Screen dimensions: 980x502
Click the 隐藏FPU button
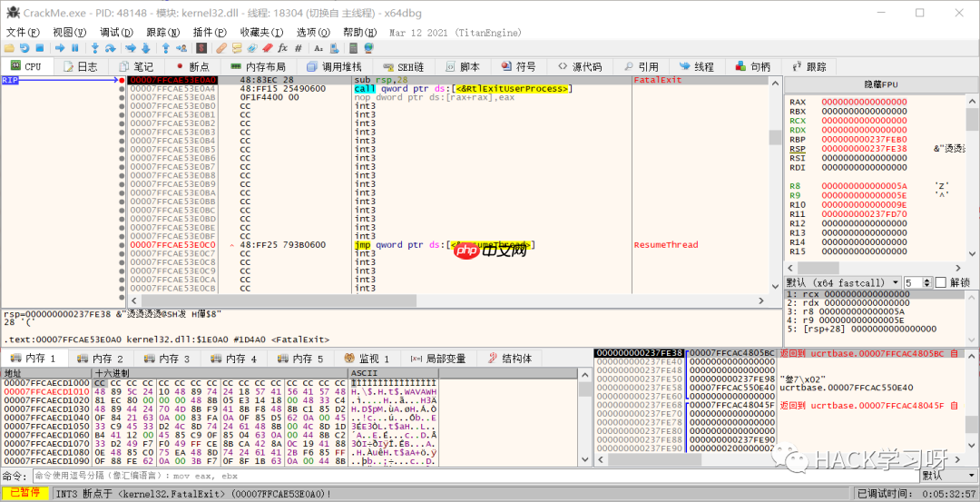880,84
